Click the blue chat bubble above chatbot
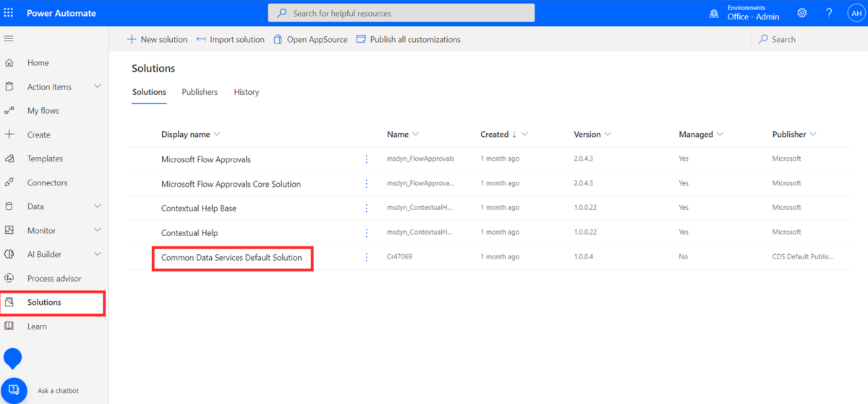 (x=13, y=358)
